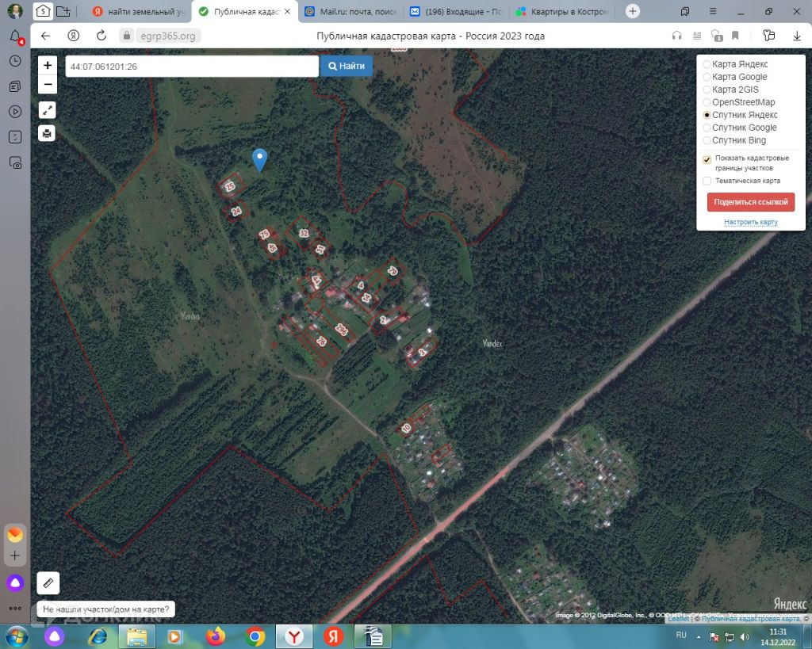The width and height of the screenshot is (812, 649).
Task: Toggle fullscreen map view icon
Action: (x=47, y=110)
